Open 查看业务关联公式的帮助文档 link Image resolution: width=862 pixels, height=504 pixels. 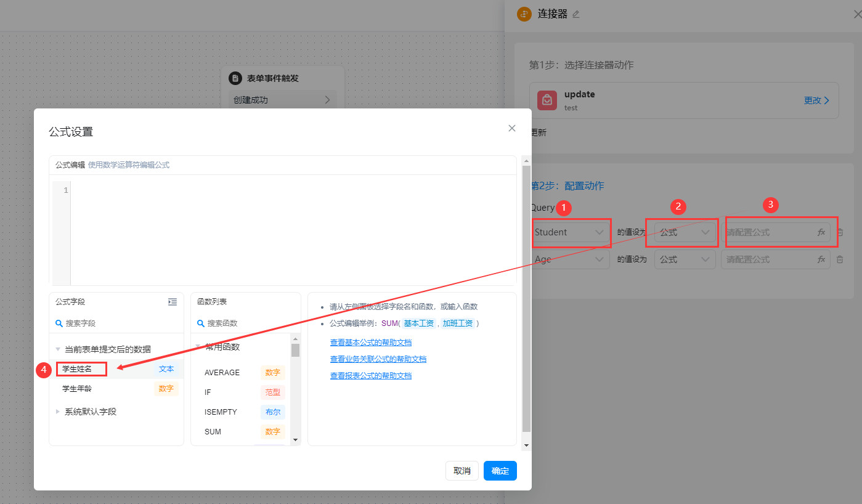(378, 359)
